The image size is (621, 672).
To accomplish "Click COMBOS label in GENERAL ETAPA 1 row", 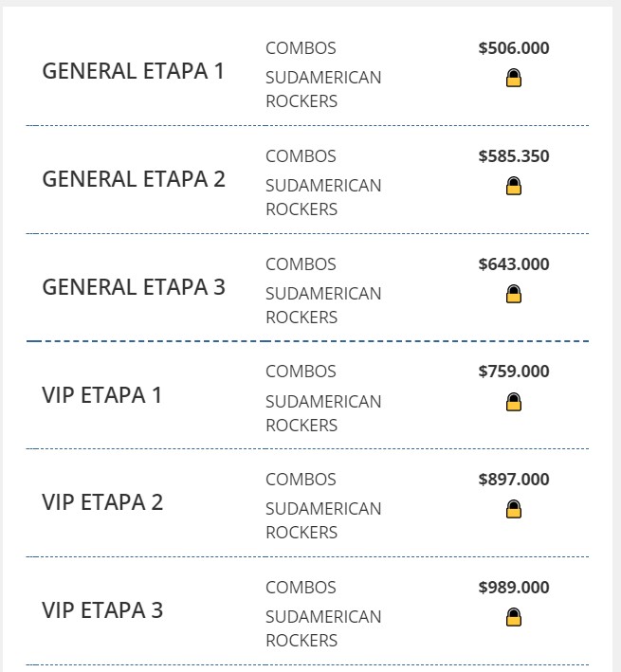I will [x=301, y=48].
